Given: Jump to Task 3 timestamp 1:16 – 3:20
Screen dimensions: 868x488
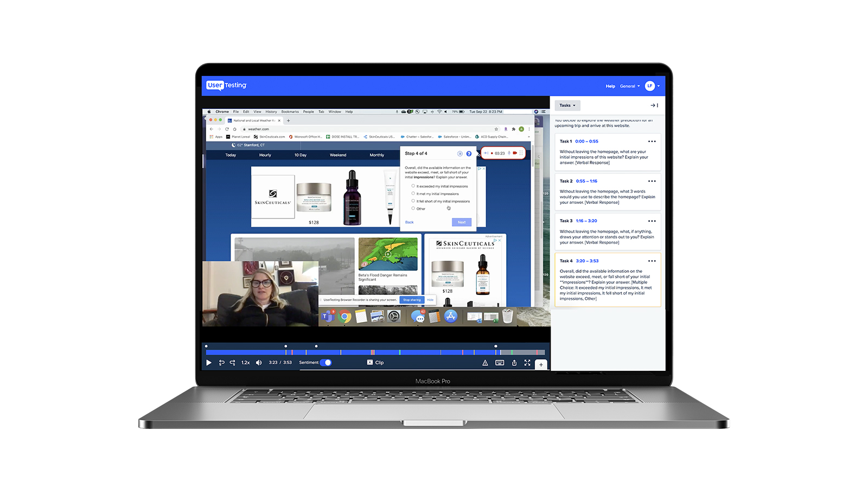Looking at the screenshot, I should click(x=586, y=221).
